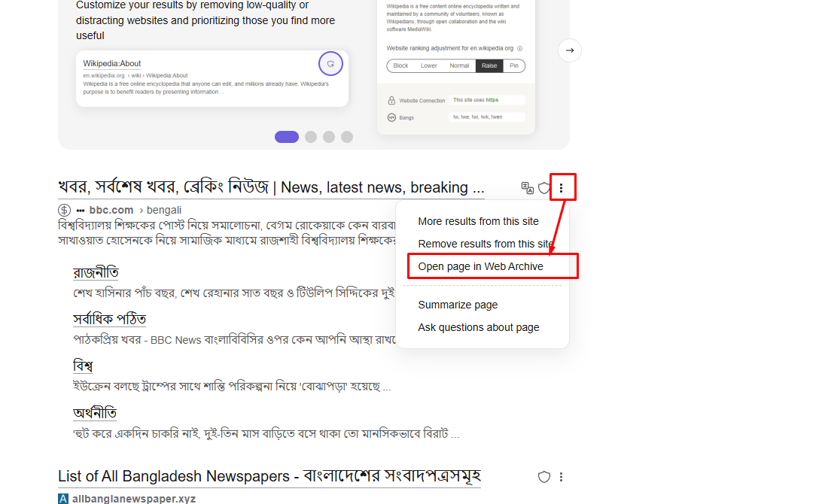Click allbanglanewspaper.xyz domain text
The height and width of the screenshot is (504, 828).
[x=133, y=499]
